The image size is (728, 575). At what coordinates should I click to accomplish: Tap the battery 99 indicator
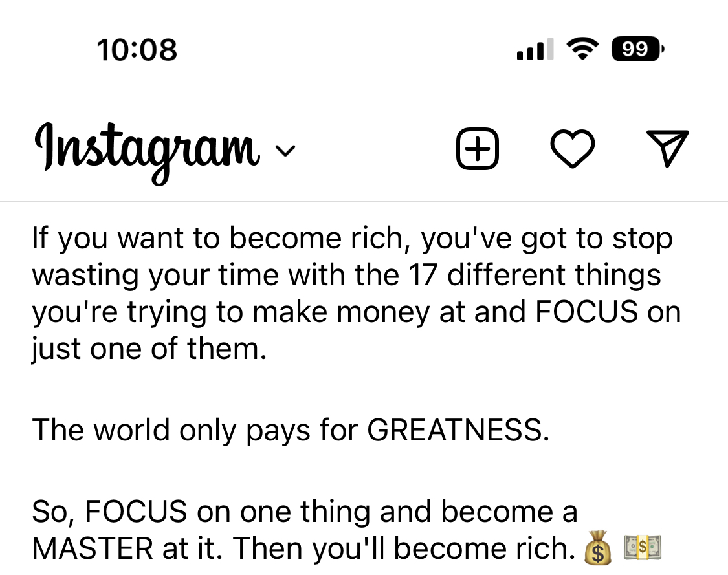point(638,49)
